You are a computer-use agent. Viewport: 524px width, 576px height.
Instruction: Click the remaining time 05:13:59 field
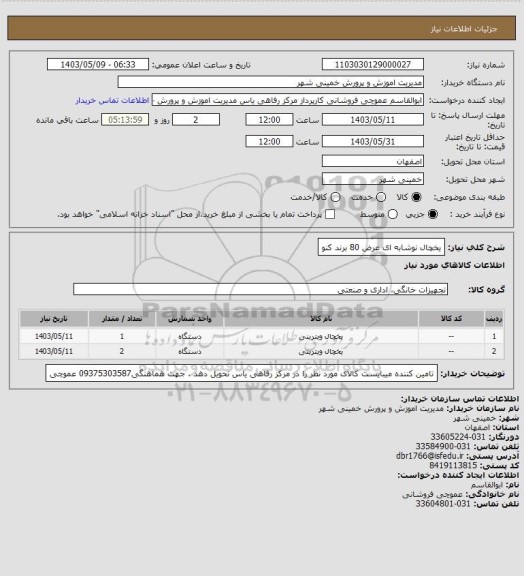(125, 120)
